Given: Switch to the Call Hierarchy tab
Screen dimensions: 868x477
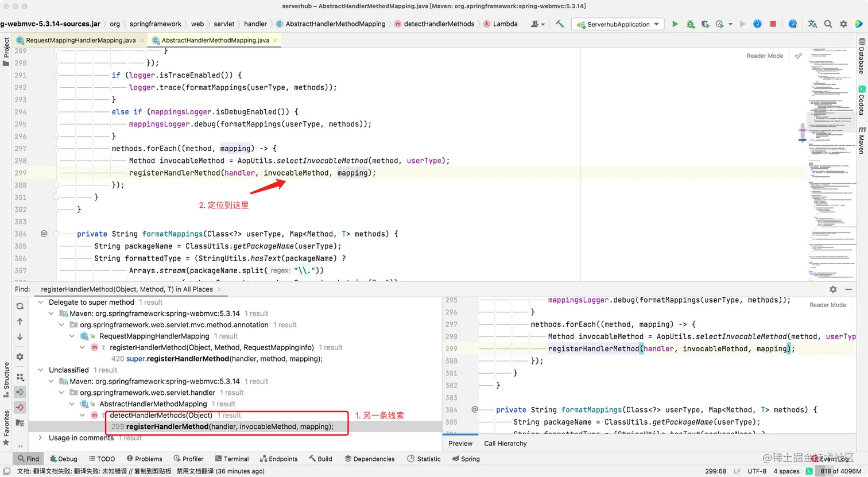Looking at the screenshot, I should tap(505, 443).
